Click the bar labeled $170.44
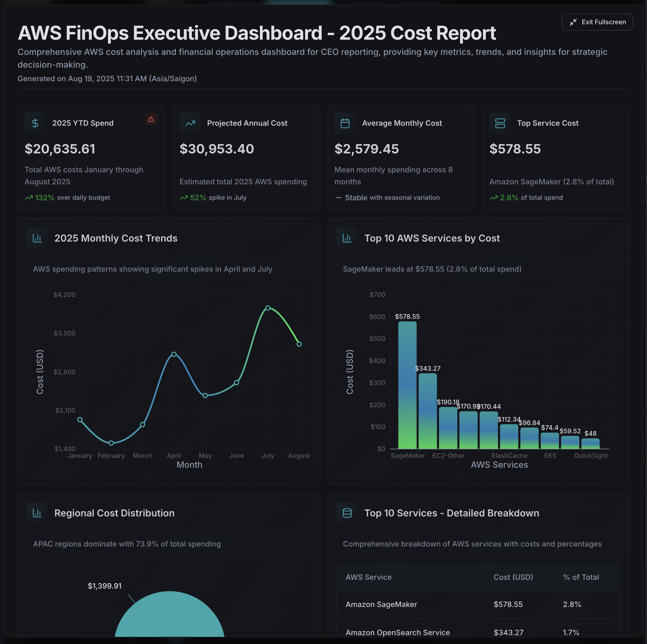Viewport: 647px width, 644px height. coord(489,430)
